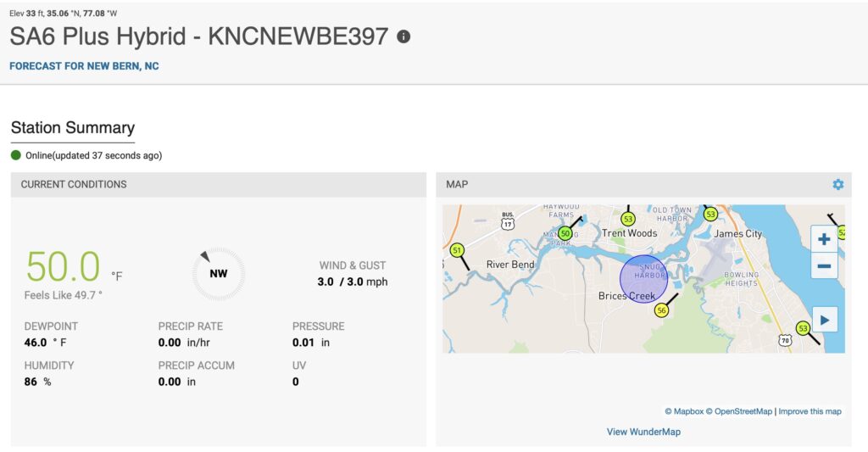This screenshot has width=868, height=452.
Task: Click the NW wind direction compass
Action: [218, 274]
